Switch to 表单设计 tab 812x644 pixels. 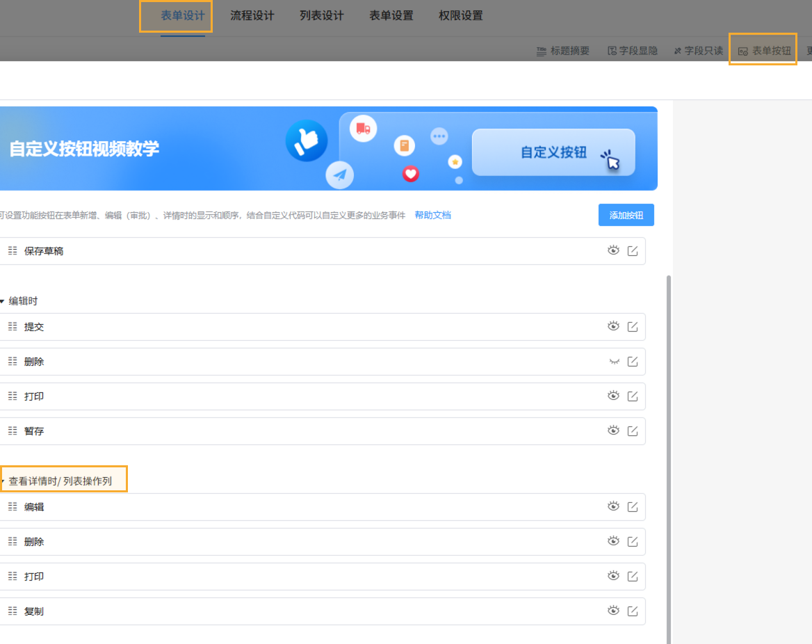pyautogui.click(x=182, y=15)
